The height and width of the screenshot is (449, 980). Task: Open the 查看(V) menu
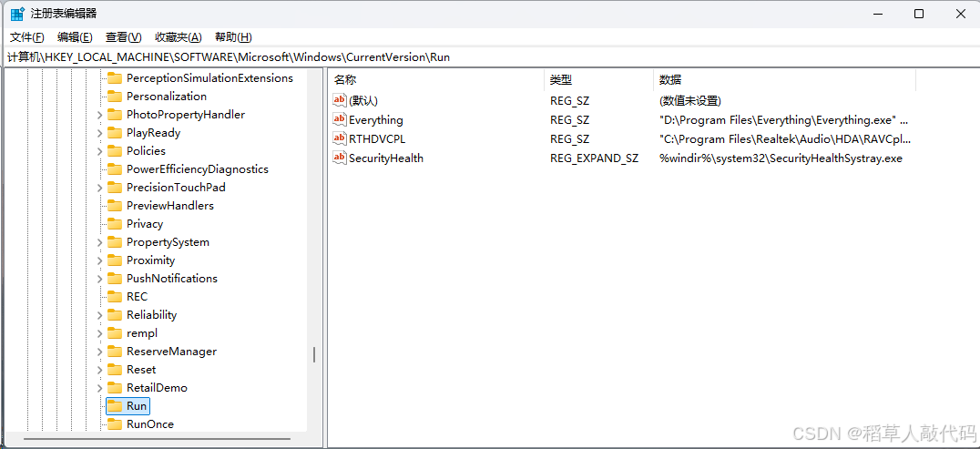pos(124,37)
